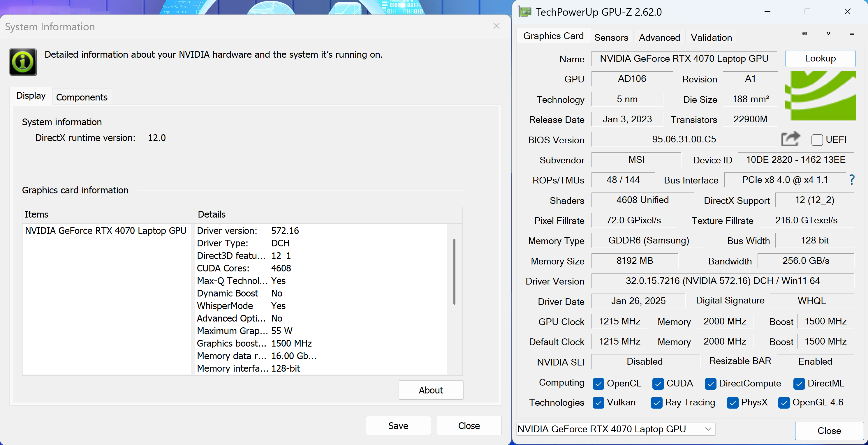Image resolution: width=868 pixels, height=445 pixels.
Task: Toggle the DirectML checkbox
Action: click(799, 384)
